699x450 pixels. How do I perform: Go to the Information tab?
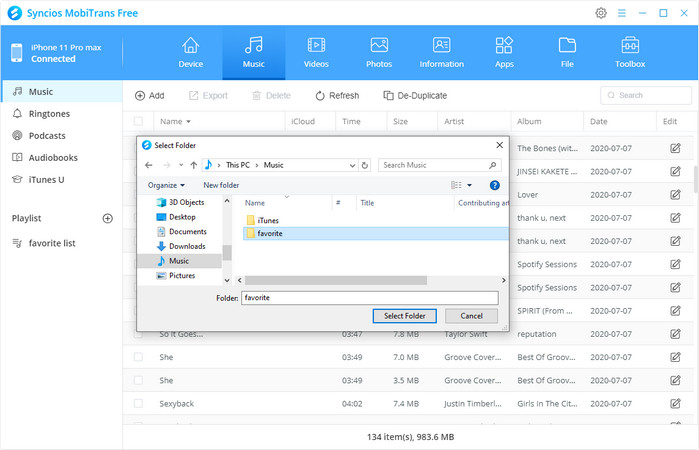pos(441,53)
